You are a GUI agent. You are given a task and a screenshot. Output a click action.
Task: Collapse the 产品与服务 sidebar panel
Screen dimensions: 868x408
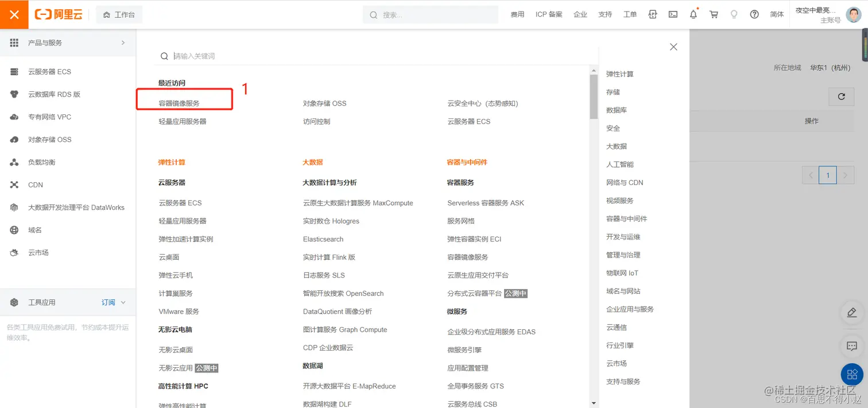[x=122, y=42]
